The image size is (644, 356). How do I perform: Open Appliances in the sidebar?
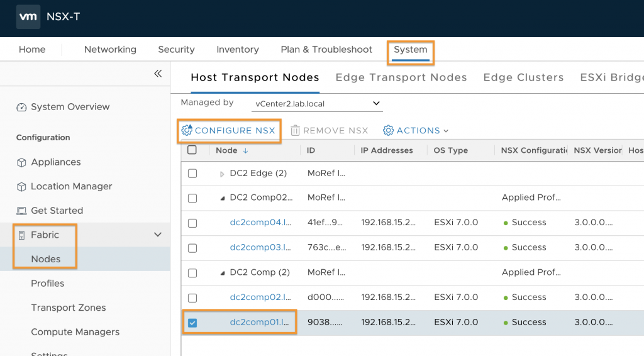[x=56, y=162]
